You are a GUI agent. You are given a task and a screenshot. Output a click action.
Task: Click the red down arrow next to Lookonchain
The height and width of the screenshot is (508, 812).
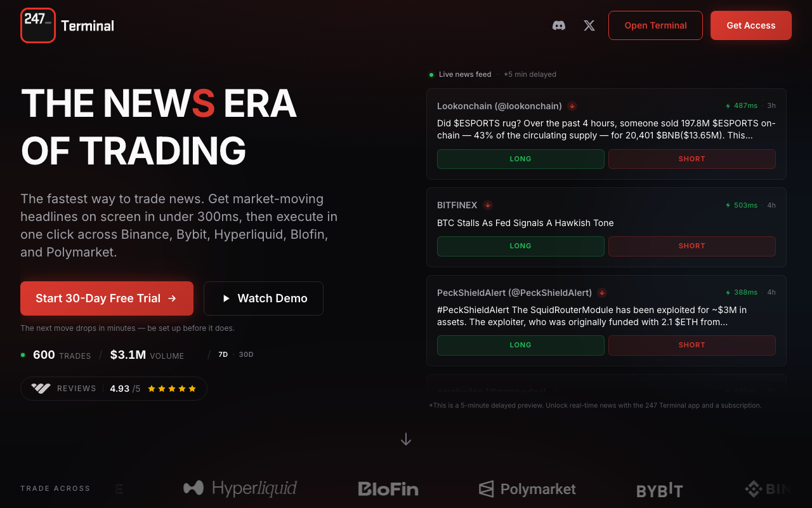572,106
